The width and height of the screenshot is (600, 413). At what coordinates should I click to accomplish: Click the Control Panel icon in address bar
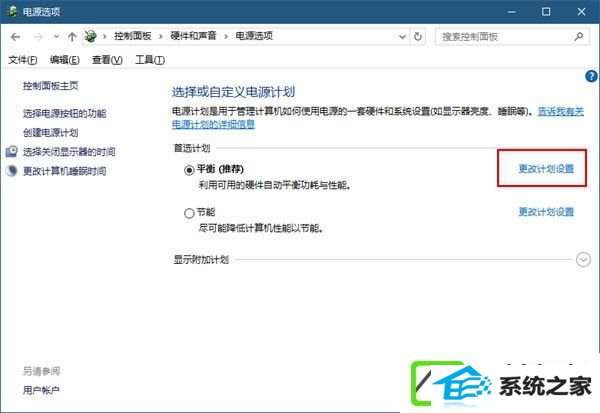tap(91, 36)
